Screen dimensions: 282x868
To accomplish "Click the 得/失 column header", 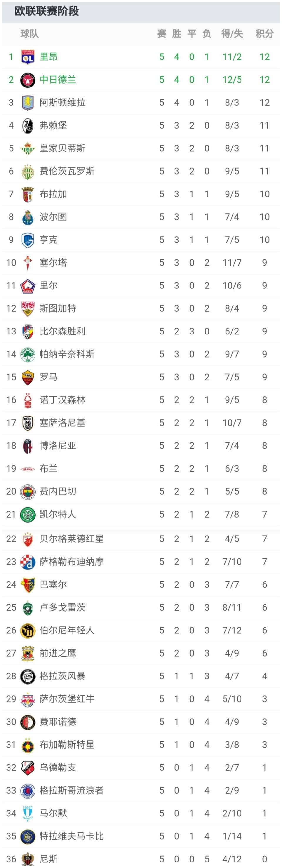I will (232, 34).
